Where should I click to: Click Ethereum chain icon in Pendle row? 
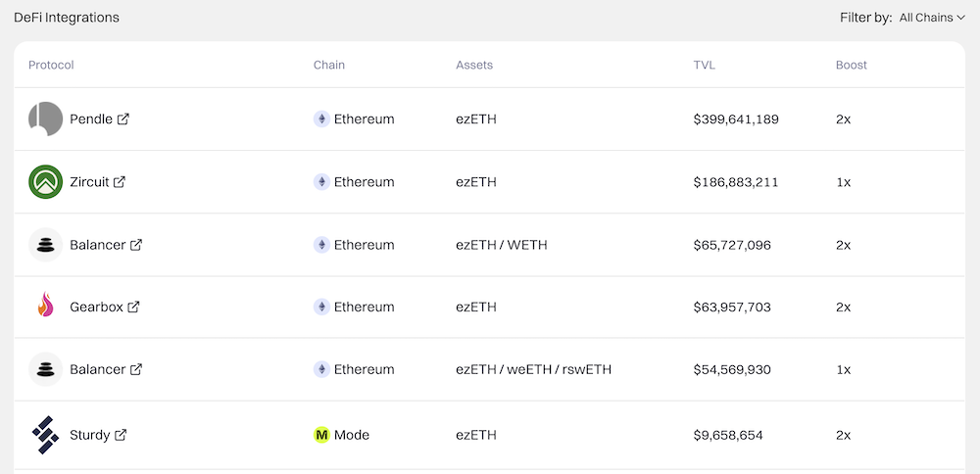(x=321, y=118)
